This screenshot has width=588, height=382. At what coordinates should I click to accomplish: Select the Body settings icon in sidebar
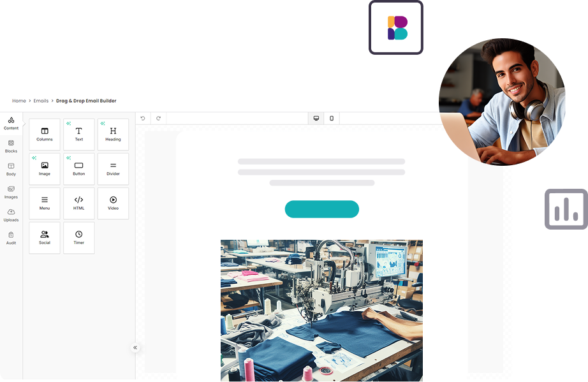11,169
